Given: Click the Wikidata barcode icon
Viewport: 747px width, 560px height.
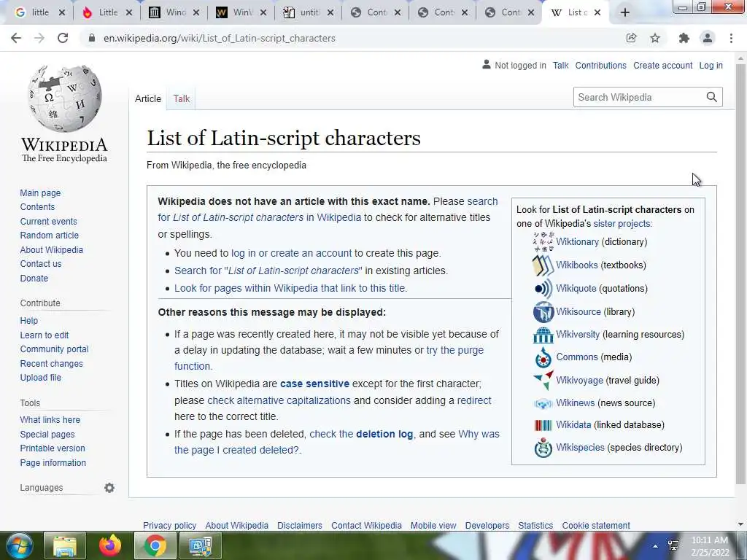Looking at the screenshot, I should pos(543,425).
